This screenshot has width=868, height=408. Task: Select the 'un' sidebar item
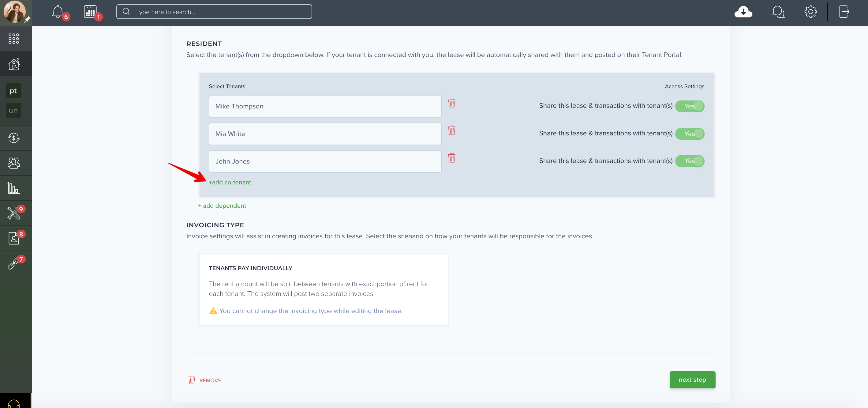tap(13, 110)
